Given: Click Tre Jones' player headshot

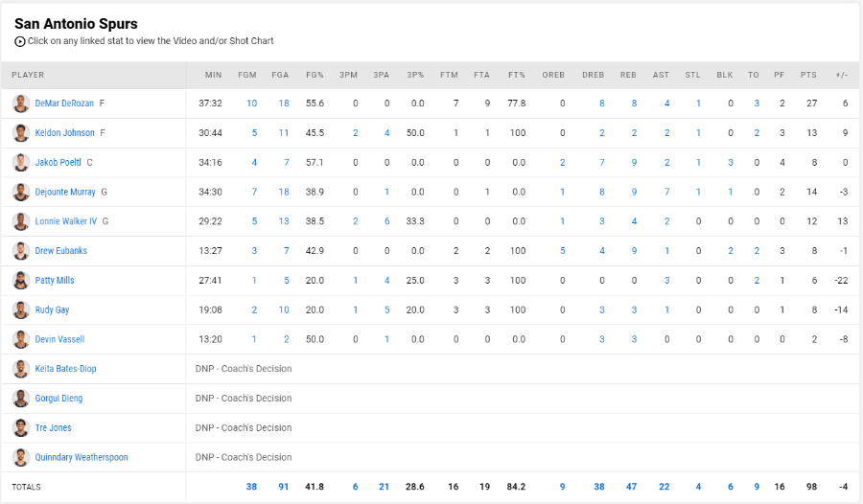Looking at the screenshot, I should [x=21, y=427].
